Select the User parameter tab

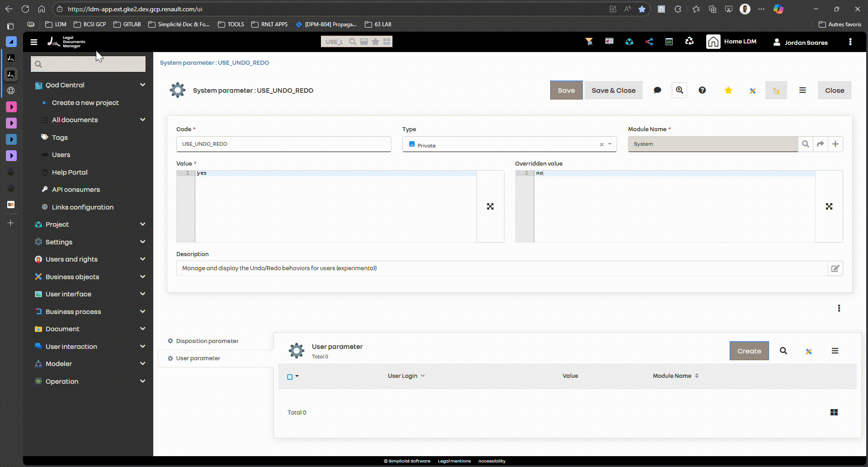pyautogui.click(x=198, y=358)
